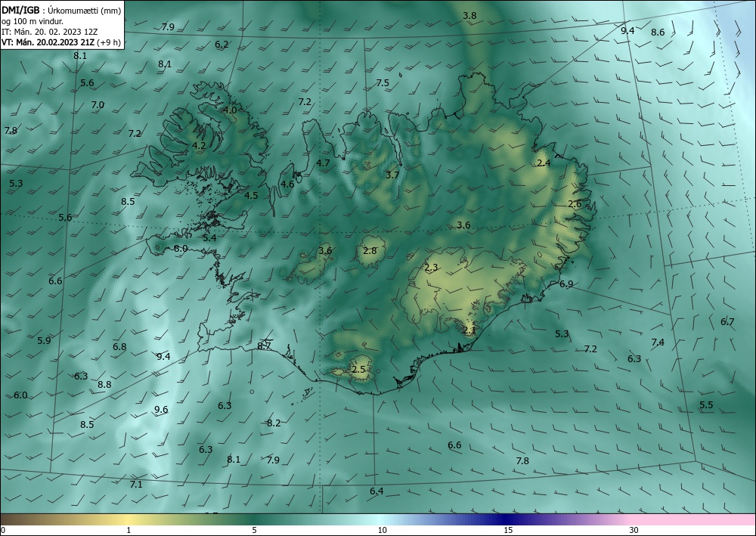This screenshot has height=536, width=756.
Task: Click the 6.7 value label
Action: point(727,321)
